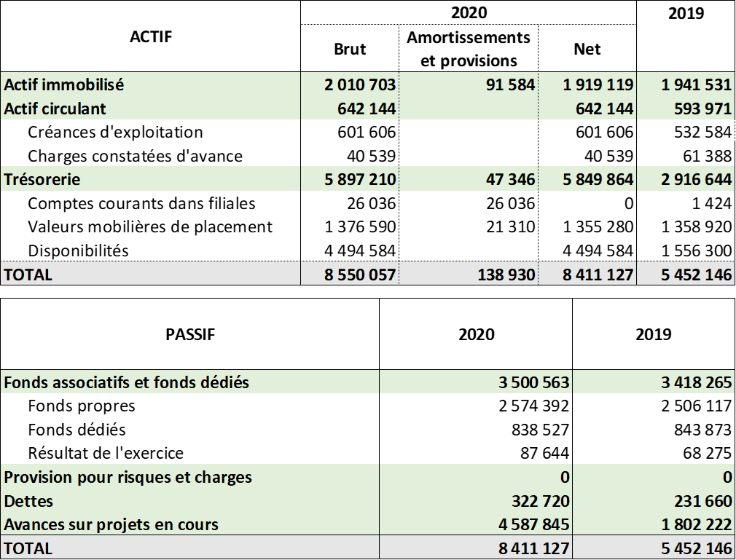Select the 5 849 864 cell

pos(598,179)
